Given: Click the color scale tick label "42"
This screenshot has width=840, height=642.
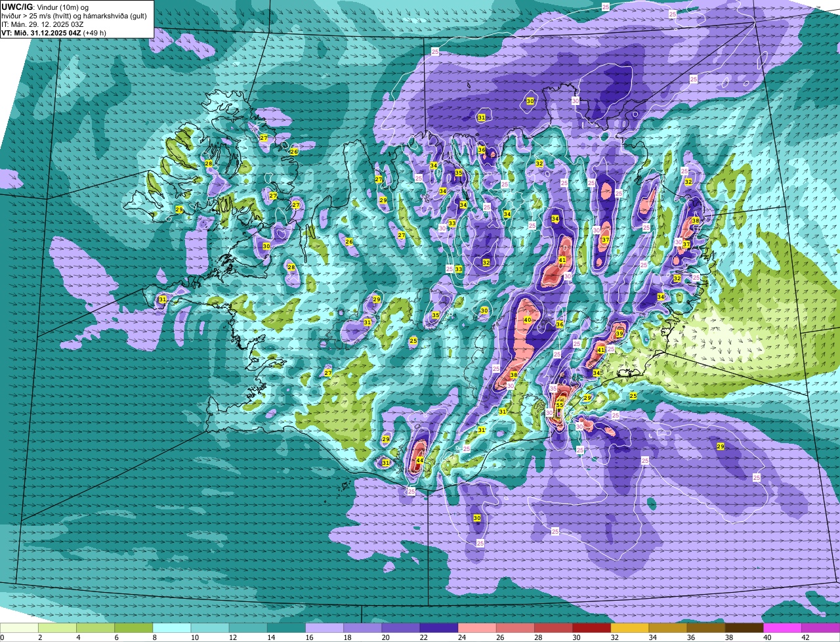Looking at the screenshot, I should [x=805, y=637].
